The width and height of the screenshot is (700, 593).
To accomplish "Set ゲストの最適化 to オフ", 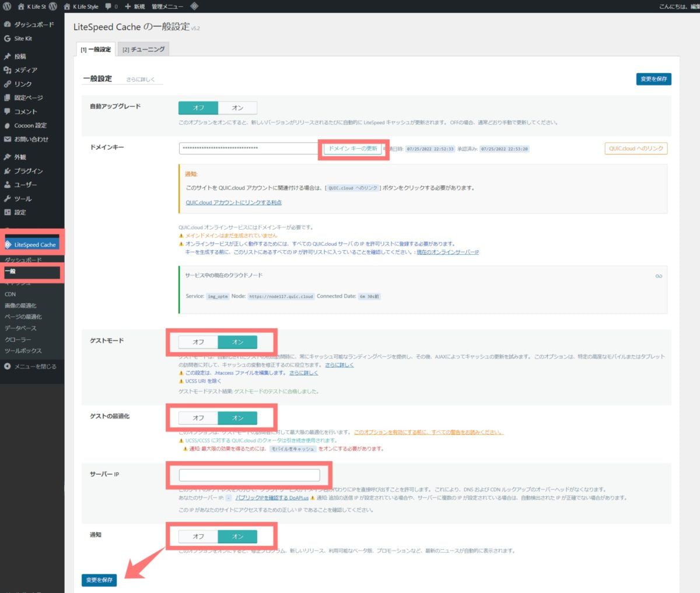I will [198, 418].
